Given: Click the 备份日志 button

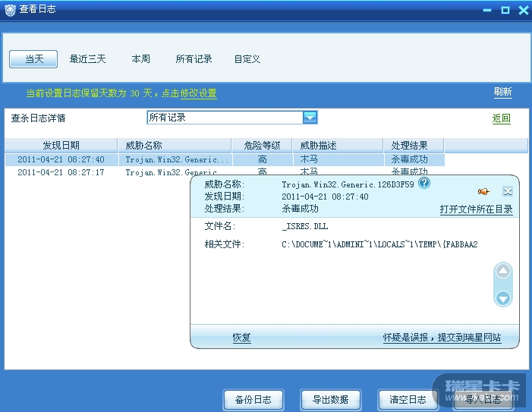Looking at the screenshot, I should point(253,400).
